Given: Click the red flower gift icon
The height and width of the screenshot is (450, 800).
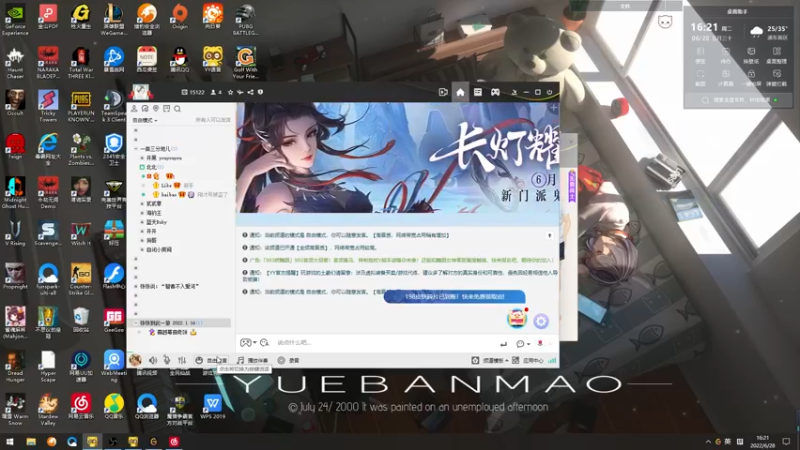Looking at the screenshot, I should [x=540, y=344].
